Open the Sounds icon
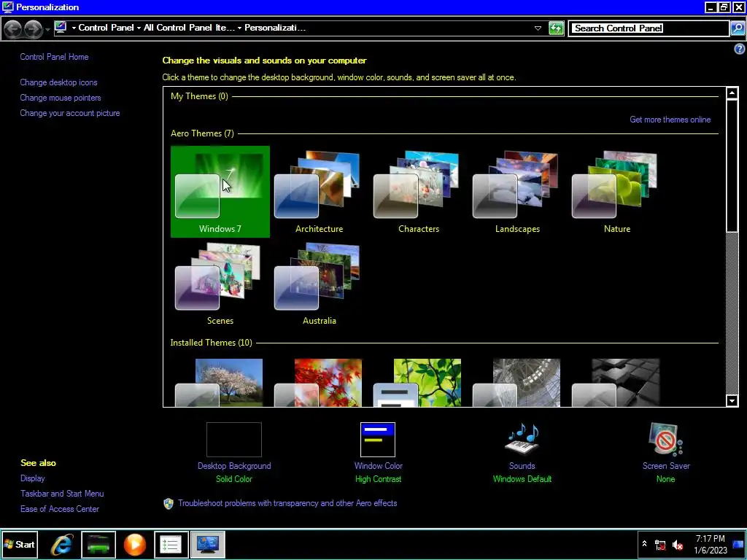Image resolution: width=747 pixels, height=560 pixels. click(x=522, y=440)
